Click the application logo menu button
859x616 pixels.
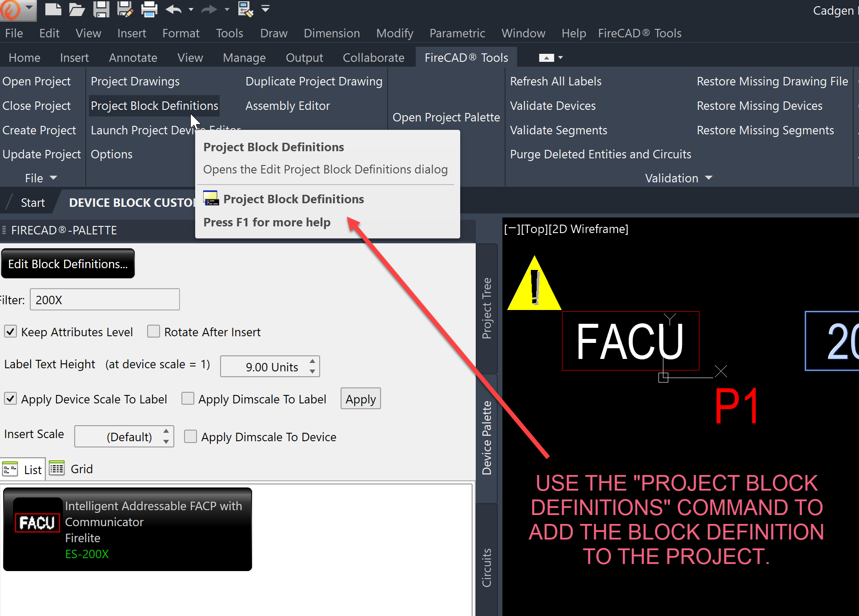point(18,10)
